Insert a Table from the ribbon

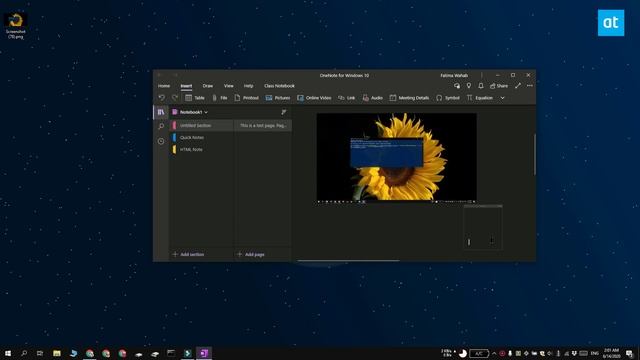tap(195, 98)
